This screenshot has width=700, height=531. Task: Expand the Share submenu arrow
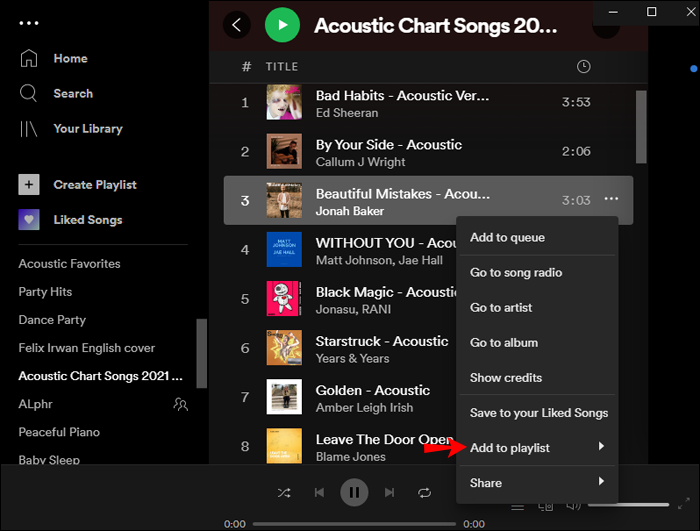pyautogui.click(x=601, y=482)
